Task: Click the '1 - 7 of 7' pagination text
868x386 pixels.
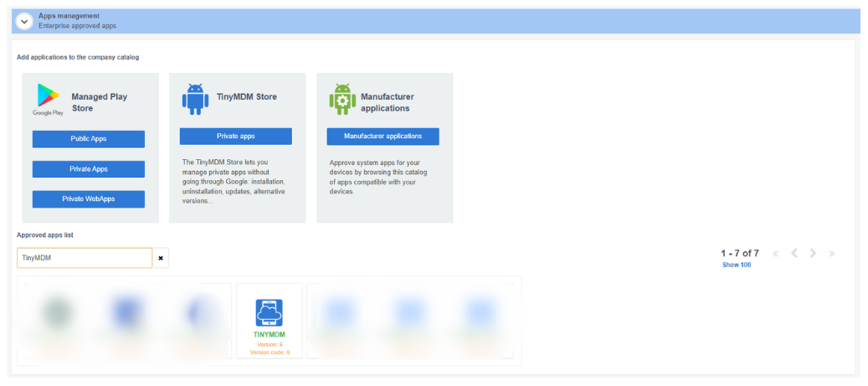Action: coord(740,253)
